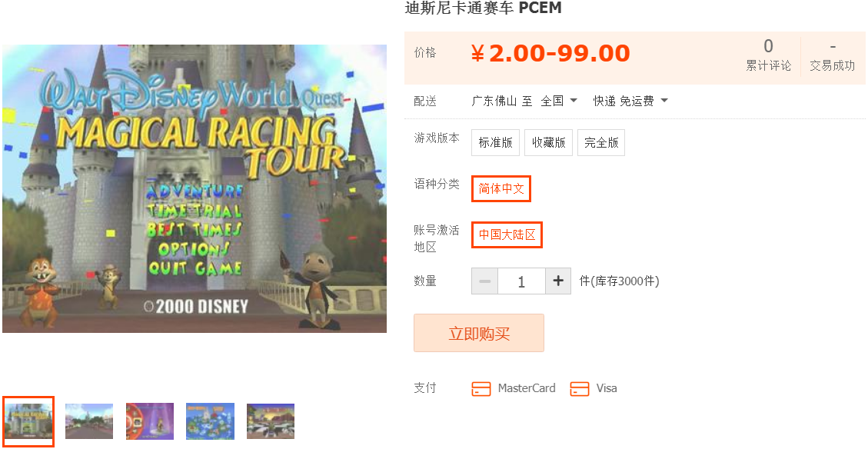
Task: Click the quantity input field
Action: point(521,281)
